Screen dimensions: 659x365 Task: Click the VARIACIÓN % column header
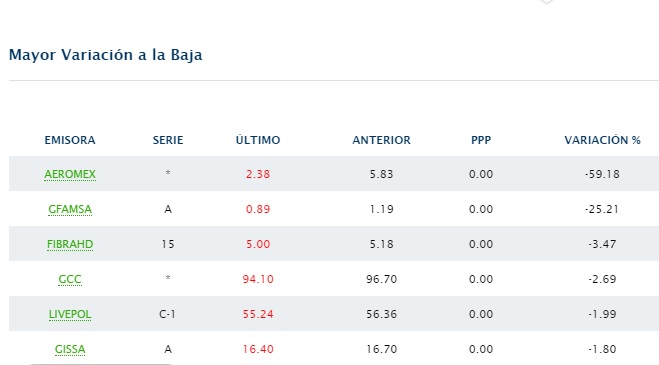click(602, 140)
